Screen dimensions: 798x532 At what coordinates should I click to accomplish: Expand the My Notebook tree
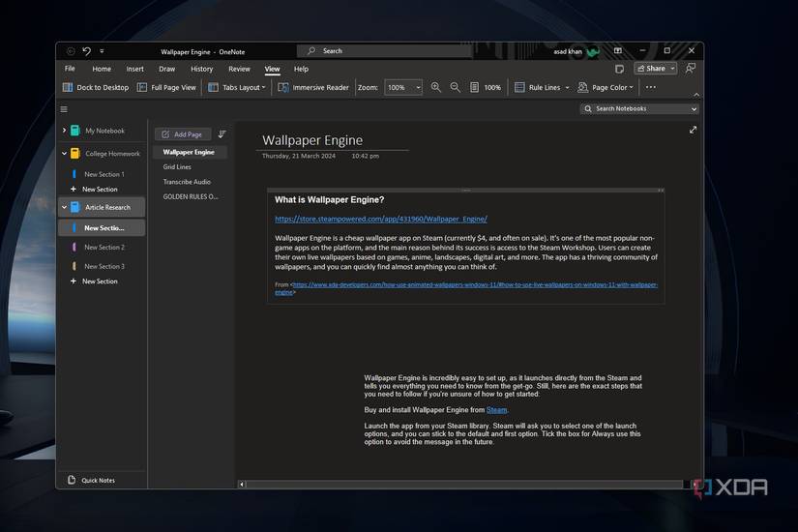click(64, 131)
